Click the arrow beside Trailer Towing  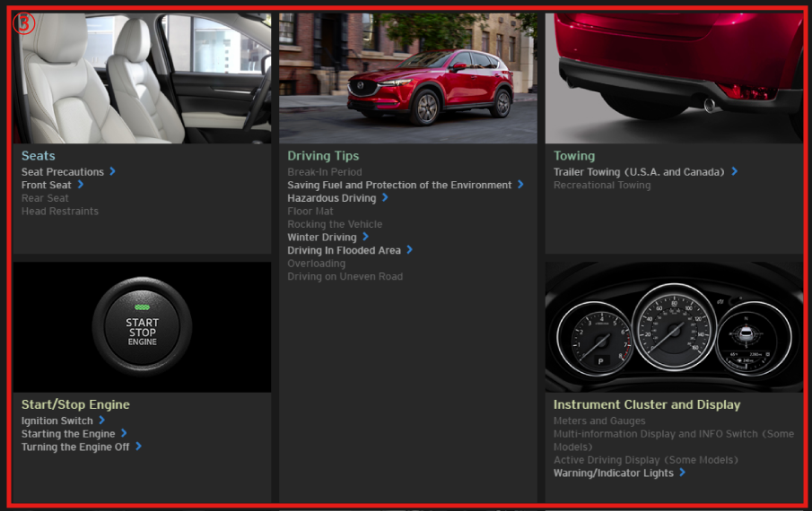[734, 171]
